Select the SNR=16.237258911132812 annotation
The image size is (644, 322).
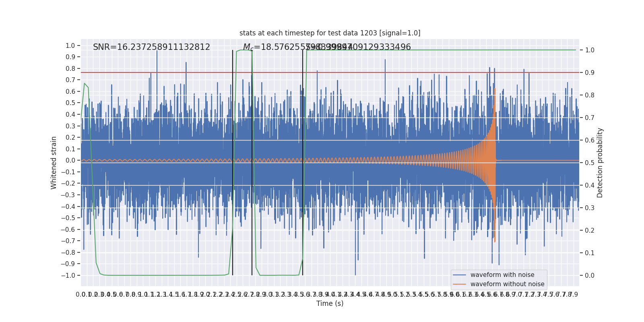pyautogui.click(x=151, y=47)
